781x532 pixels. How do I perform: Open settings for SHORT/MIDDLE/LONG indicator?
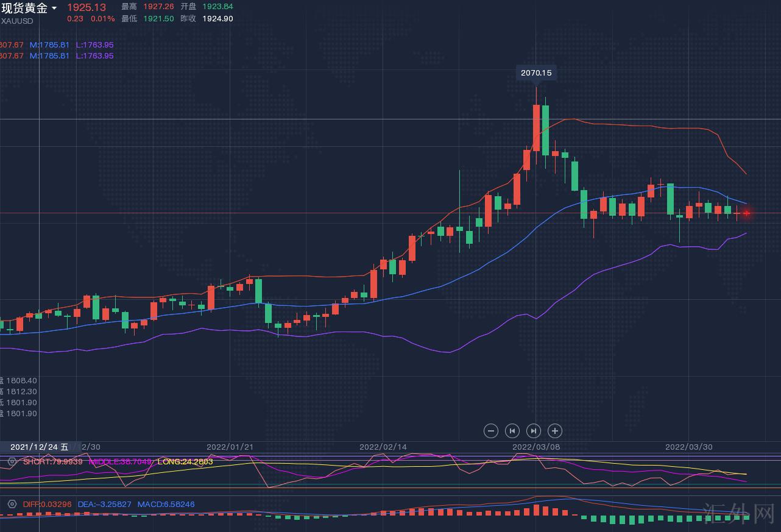click(x=12, y=461)
